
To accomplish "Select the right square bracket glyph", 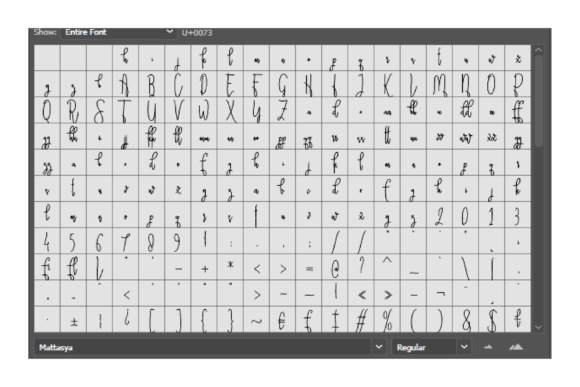I will pos(178,320).
